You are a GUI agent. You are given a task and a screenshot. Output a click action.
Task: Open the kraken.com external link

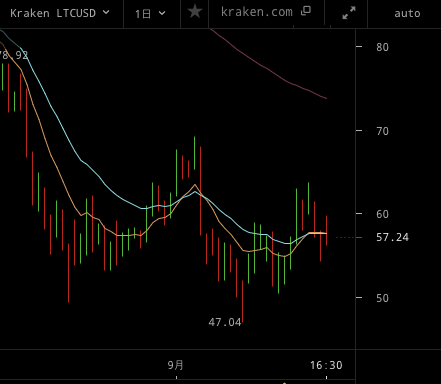point(266,12)
